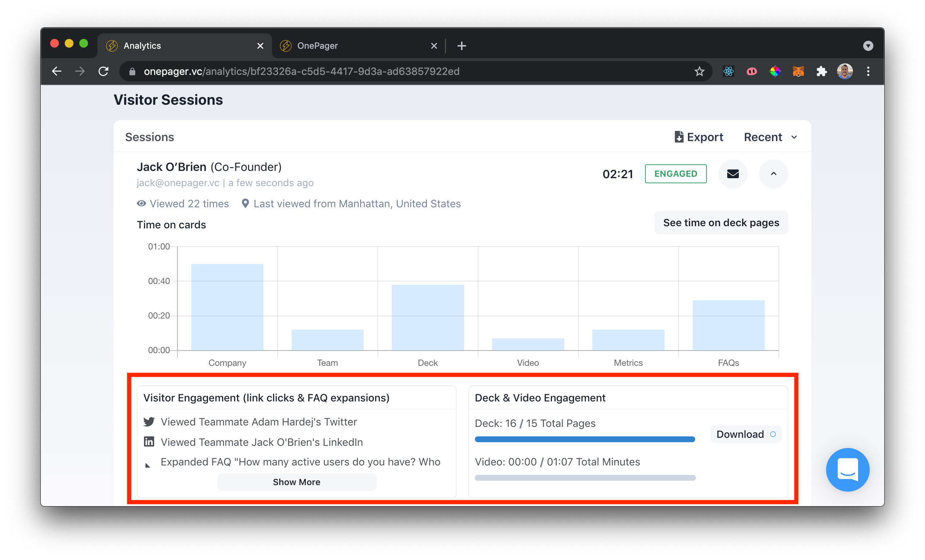Open Chrome three-dot menu
Viewport: 925px width, 560px height.
868,71
